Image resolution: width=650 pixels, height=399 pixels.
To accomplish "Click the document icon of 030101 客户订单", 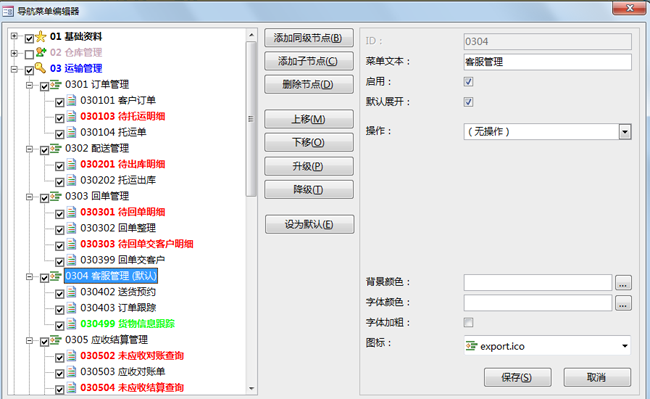I will tap(71, 100).
